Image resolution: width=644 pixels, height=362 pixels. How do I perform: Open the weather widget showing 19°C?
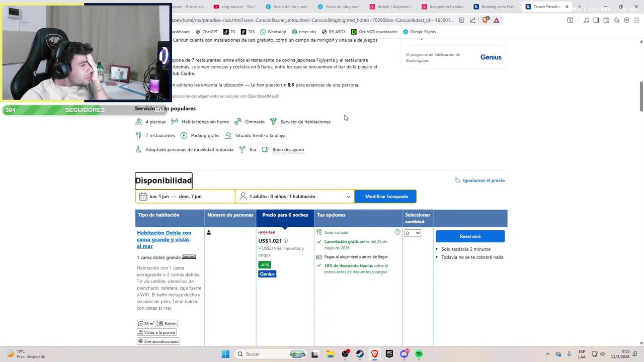coord(25,354)
